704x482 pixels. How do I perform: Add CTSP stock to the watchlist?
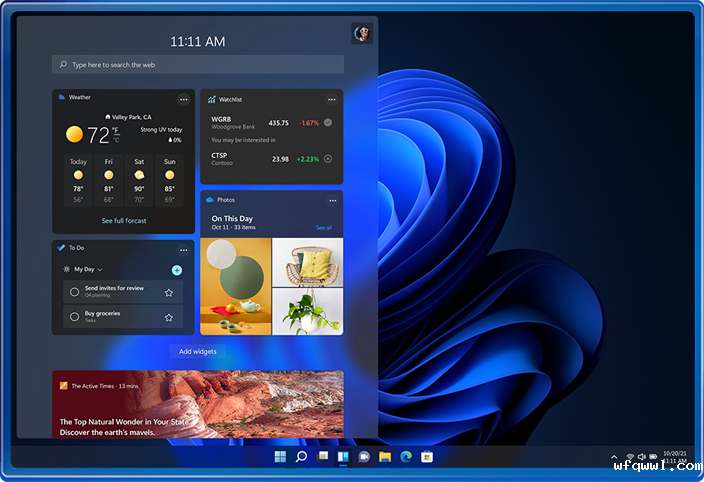point(328,159)
